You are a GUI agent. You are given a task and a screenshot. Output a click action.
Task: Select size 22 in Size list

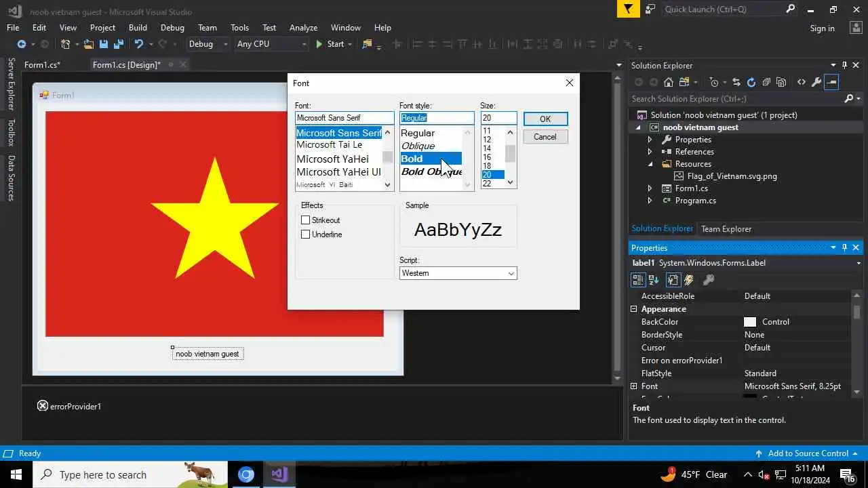tap(492, 184)
